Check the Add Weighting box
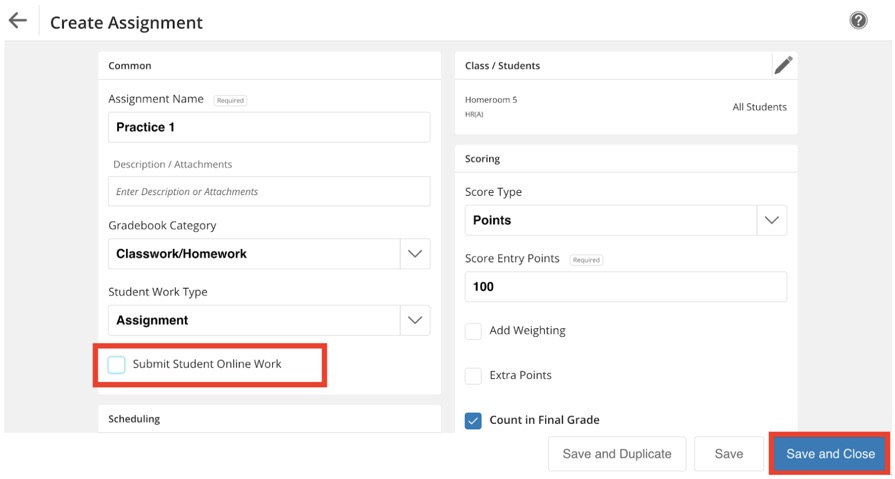Image resolution: width=895 pixels, height=479 pixels. (x=473, y=331)
